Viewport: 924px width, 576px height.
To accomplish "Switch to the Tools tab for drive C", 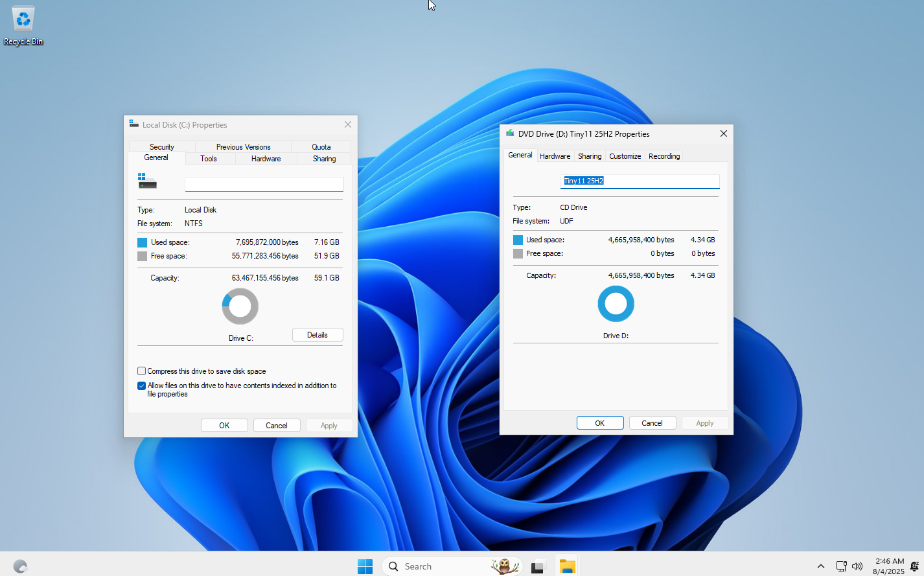I will click(209, 158).
